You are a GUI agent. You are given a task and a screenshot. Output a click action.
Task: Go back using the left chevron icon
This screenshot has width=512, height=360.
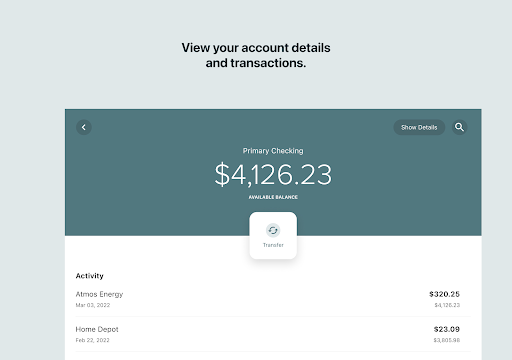84,127
